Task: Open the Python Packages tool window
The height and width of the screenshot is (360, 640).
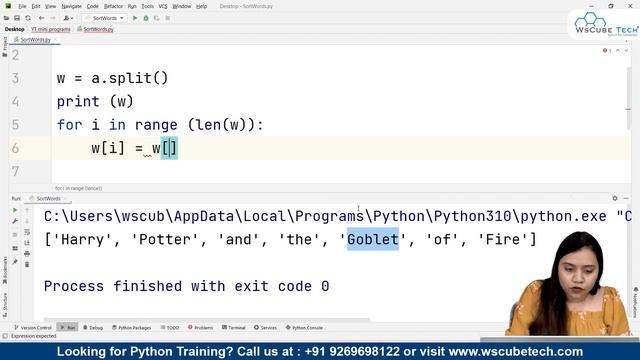Action: (131, 327)
